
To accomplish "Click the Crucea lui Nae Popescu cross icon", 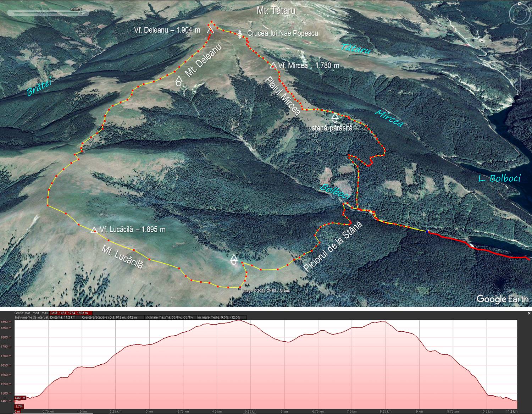I will [x=240, y=34].
